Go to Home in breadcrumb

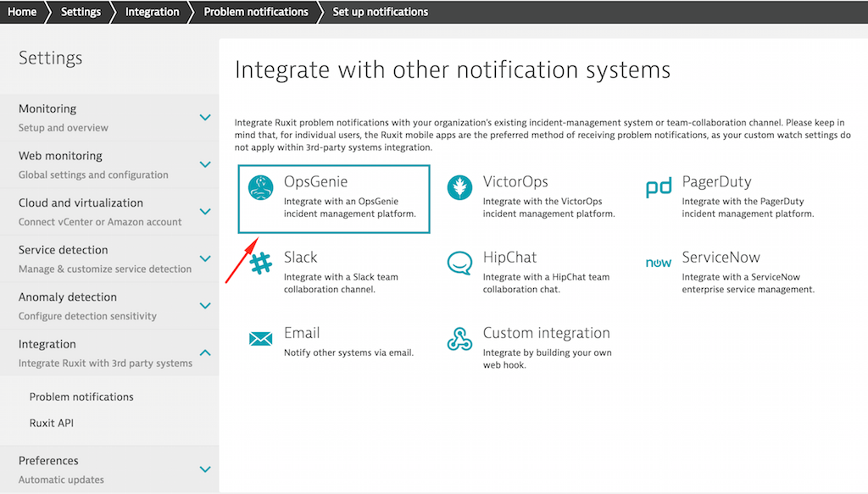coord(22,12)
